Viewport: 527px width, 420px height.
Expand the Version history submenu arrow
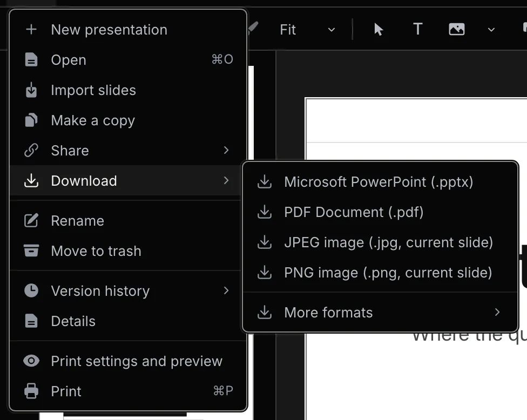(226, 290)
